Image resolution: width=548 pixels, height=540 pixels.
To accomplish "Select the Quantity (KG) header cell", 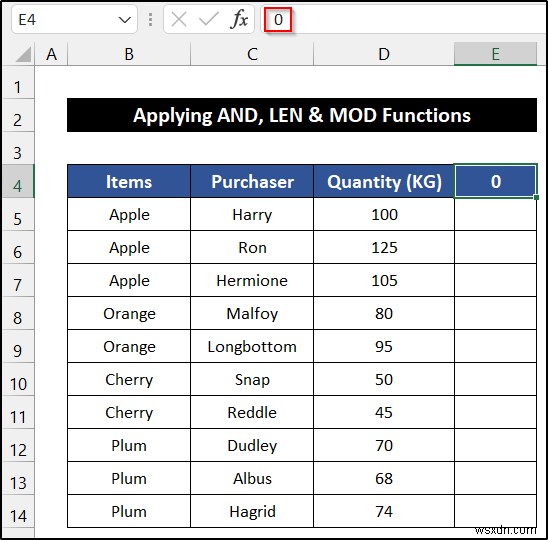I will coord(384,181).
